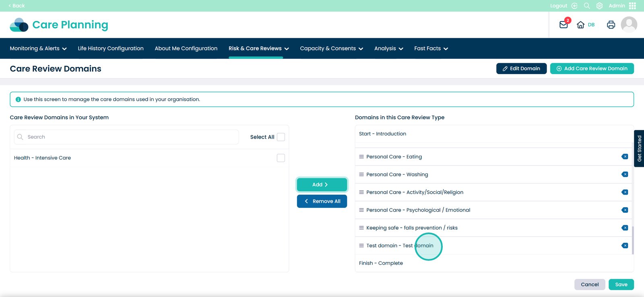Open About Me Configuration menu item
The image size is (644, 297).
186,48
